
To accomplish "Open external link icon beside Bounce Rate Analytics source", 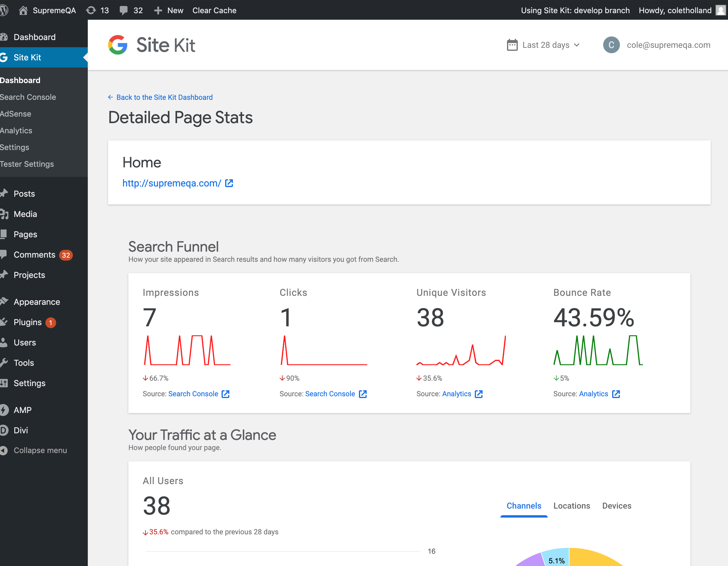I will point(616,394).
